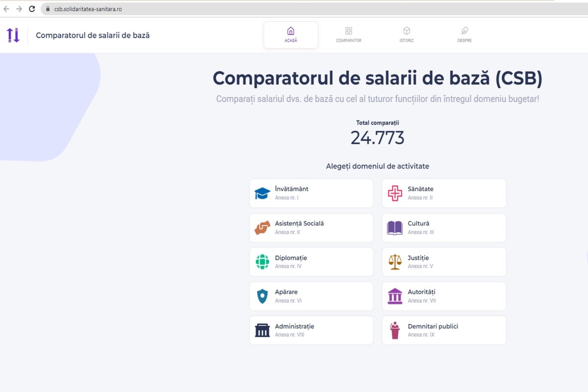588x392 pixels.
Task: Click the Justiție scales icon
Action: (395, 262)
